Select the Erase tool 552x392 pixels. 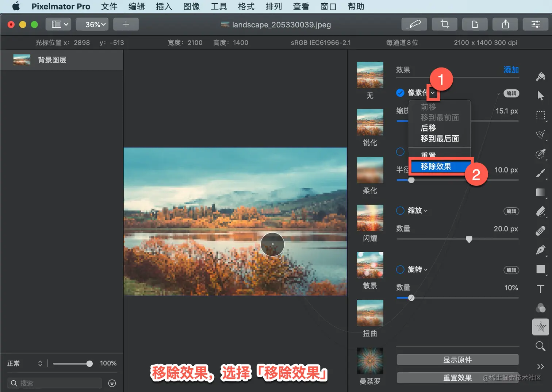541,212
